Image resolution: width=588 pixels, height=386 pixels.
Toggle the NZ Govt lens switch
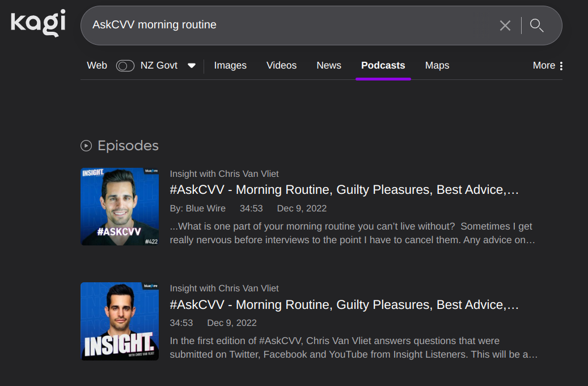125,66
